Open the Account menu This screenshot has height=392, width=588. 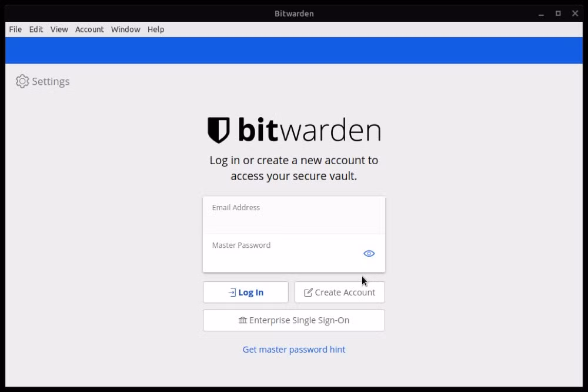point(89,29)
